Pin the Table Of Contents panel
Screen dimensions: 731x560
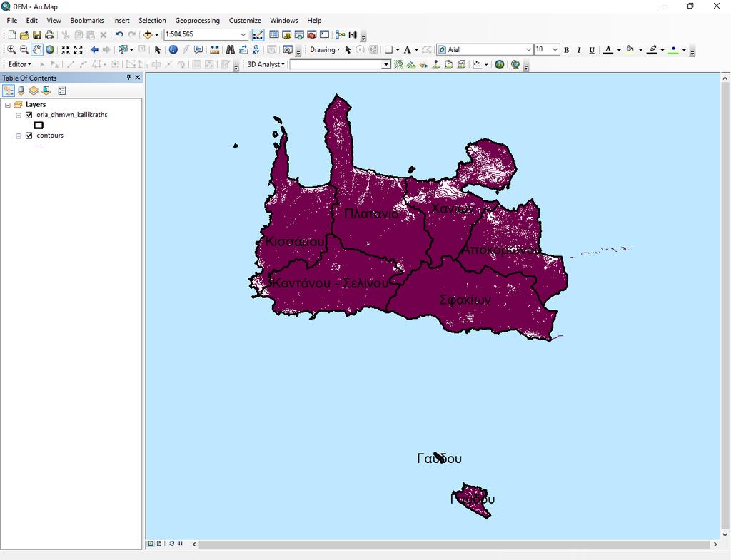click(128, 77)
